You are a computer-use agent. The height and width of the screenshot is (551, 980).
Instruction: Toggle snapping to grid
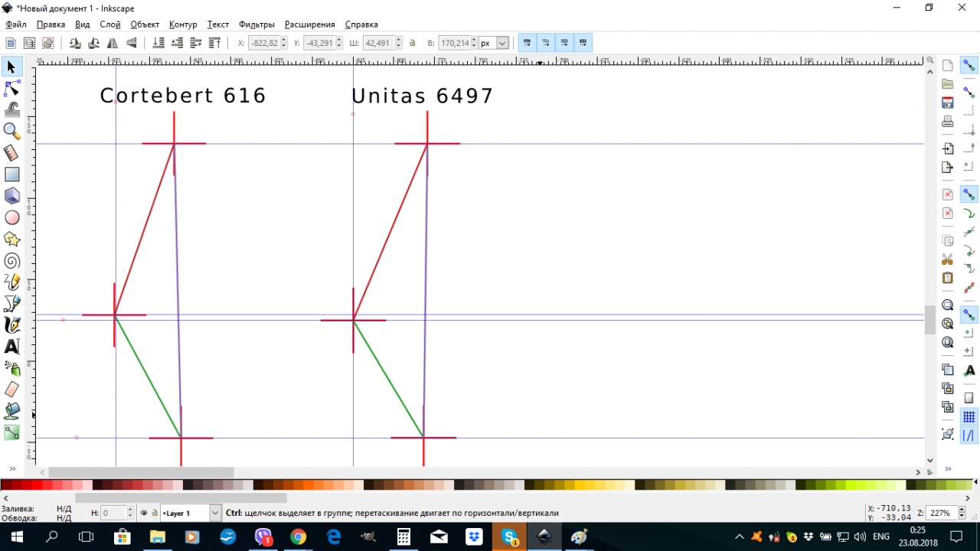pyautogui.click(x=969, y=417)
